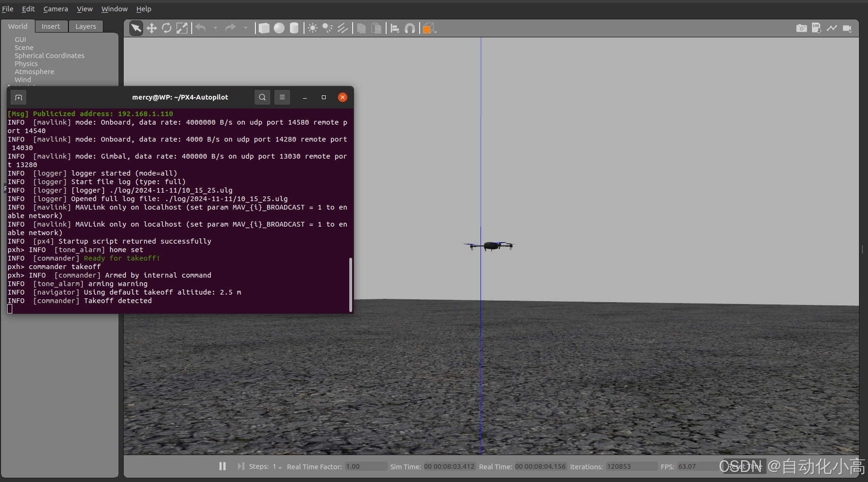The height and width of the screenshot is (482, 868).
Task: Open the plot window icon
Action: pyautogui.click(x=832, y=28)
